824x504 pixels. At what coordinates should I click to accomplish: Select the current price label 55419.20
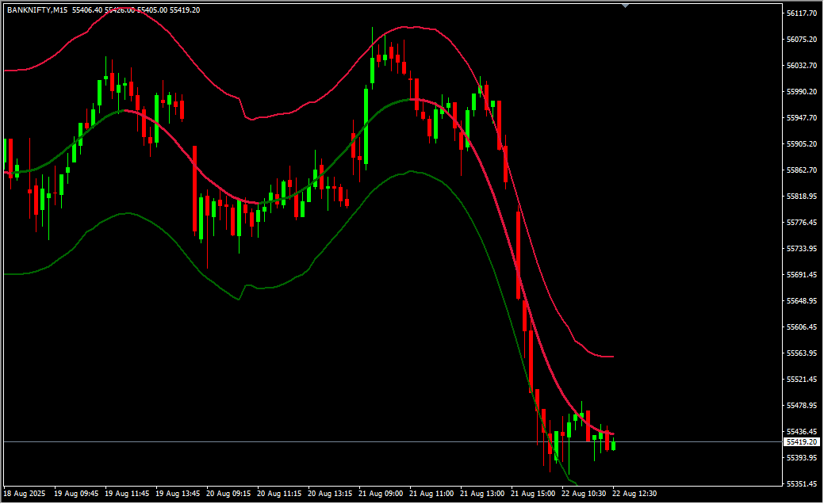click(x=801, y=441)
